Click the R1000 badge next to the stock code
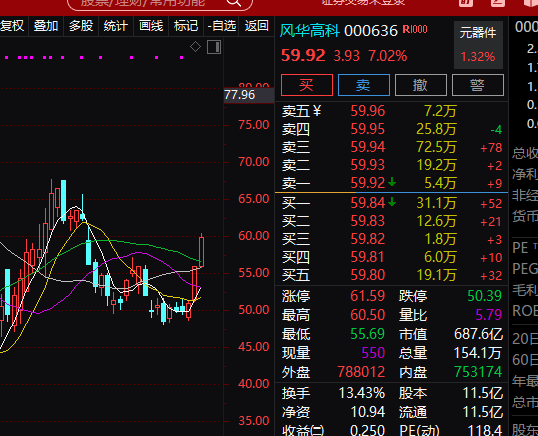 click(415, 30)
